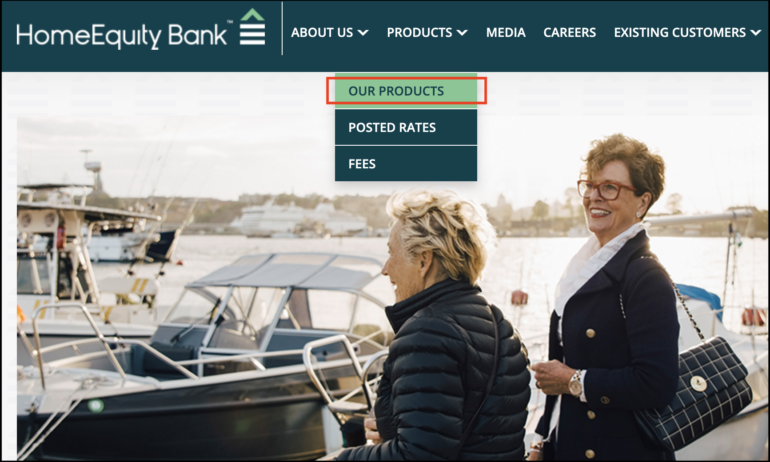770x462 pixels.
Task: Click the white cruise ship in background
Action: [x=299, y=219]
